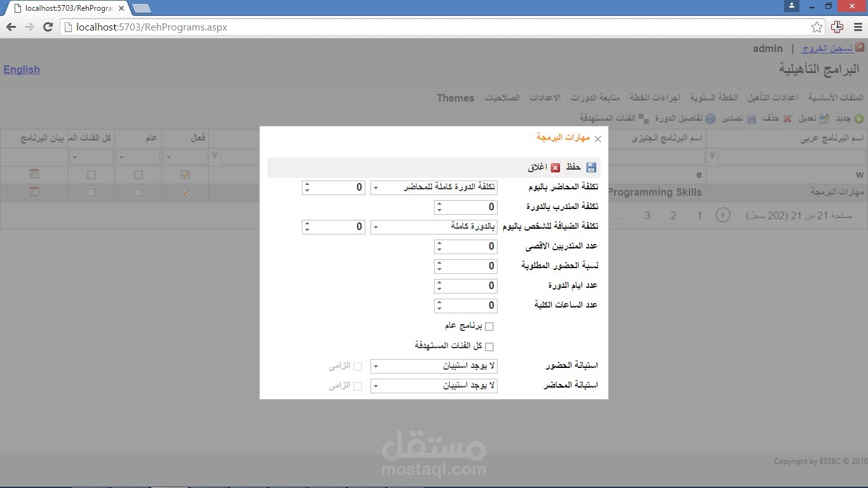Click the browser Forward arrow

29,27
